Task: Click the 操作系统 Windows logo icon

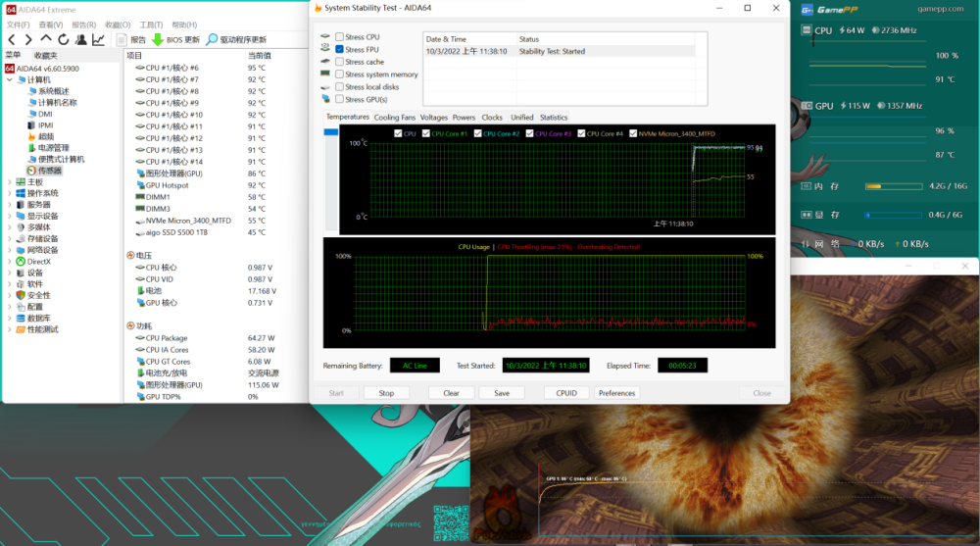Action: tap(21, 193)
